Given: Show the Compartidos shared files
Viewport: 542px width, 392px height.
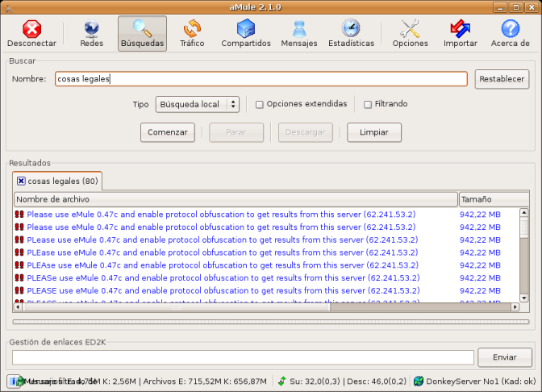Looking at the screenshot, I should pyautogui.click(x=246, y=33).
